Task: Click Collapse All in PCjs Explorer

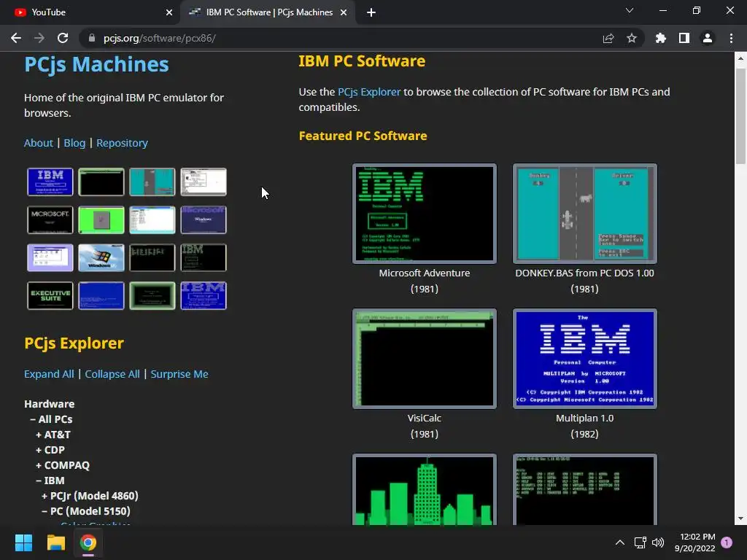Action: (112, 374)
